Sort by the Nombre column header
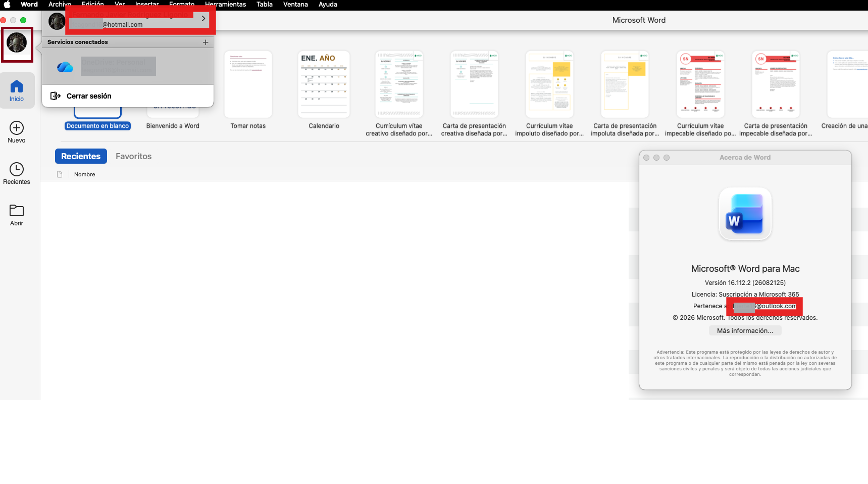The width and height of the screenshot is (868, 484). [x=85, y=174]
